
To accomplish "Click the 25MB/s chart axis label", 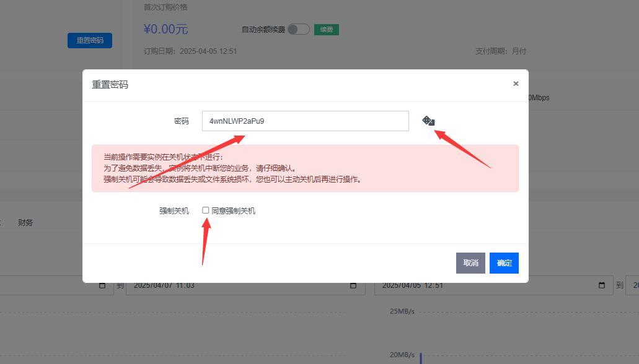I will [x=402, y=311].
